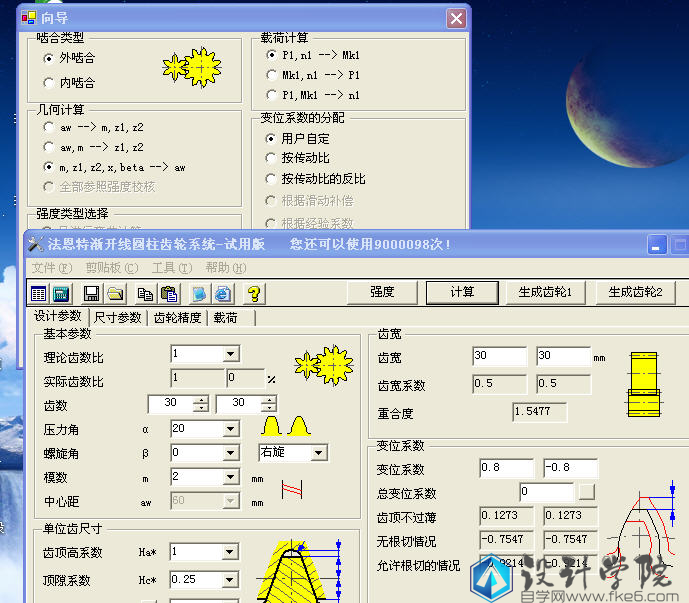Click the yellow question mark help icon
This screenshot has height=603, width=689.
click(x=254, y=293)
